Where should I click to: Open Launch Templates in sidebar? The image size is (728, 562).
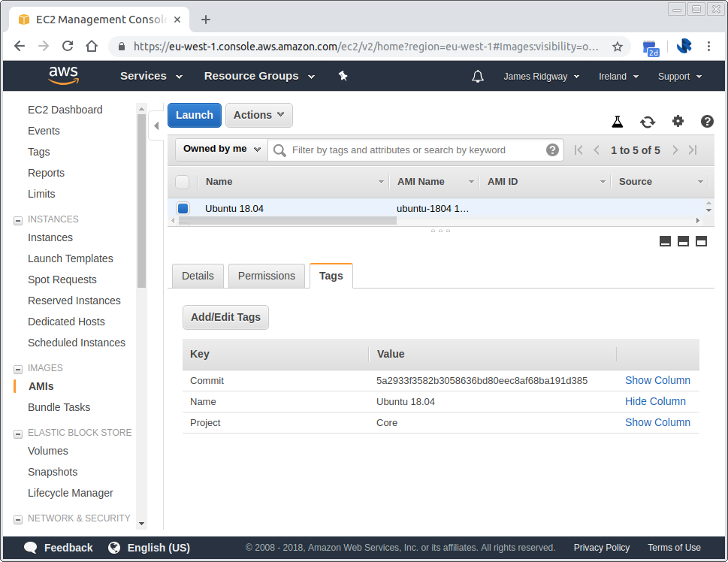click(x=70, y=258)
